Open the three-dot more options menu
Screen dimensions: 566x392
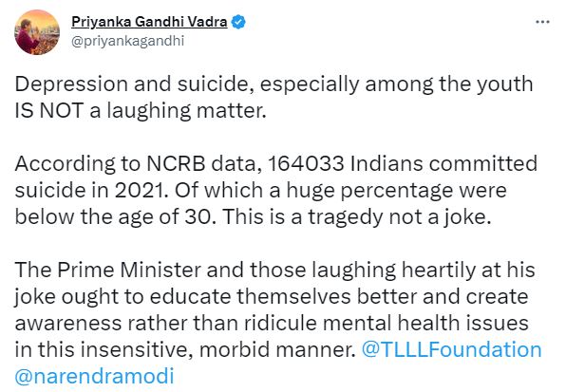tap(542, 23)
